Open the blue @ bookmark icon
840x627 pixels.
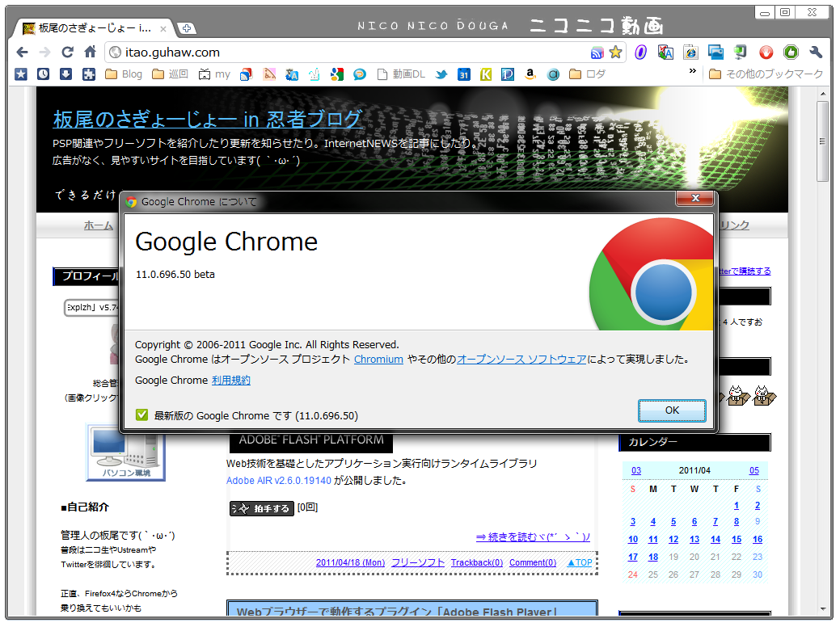[x=553, y=74]
